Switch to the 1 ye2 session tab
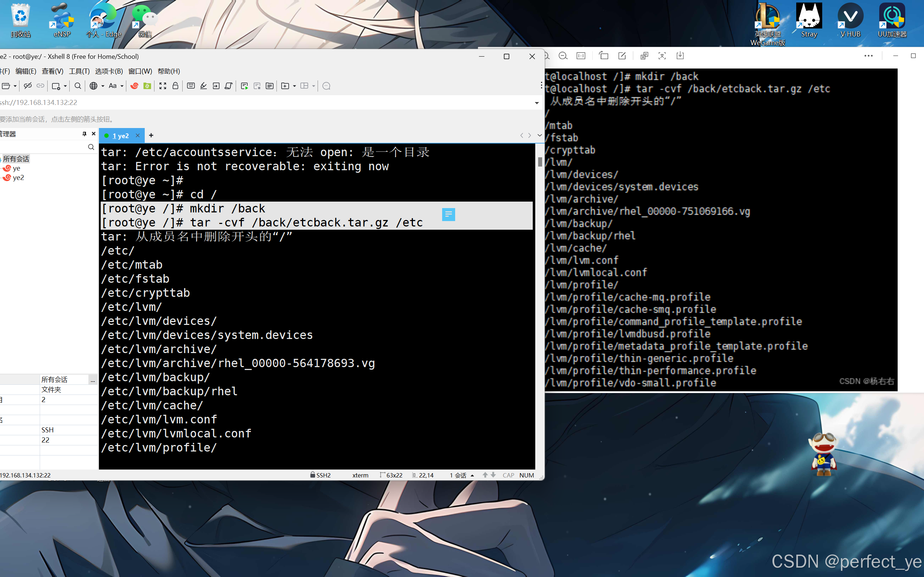Image resolution: width=924 pixels, height=577 pixels. coord(121,136)
